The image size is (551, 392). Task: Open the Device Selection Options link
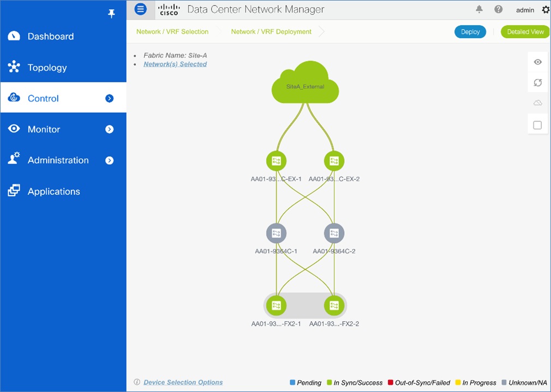tap(183, 382)
